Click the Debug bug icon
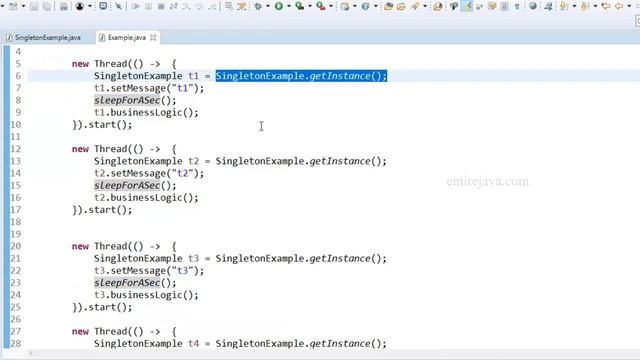Image resolution: width=640 pixels, height=360 pixels. (x=258, y=6)
